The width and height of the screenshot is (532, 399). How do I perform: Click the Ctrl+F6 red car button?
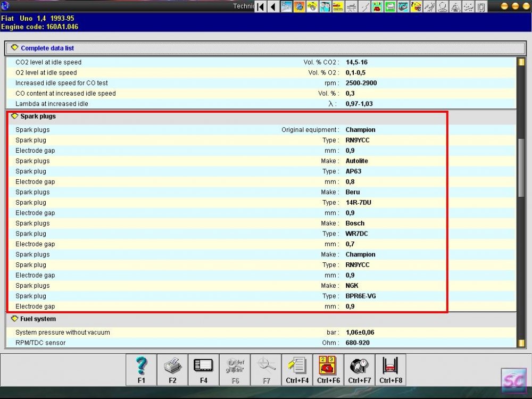pyautogui.click(x=328, y=370)
